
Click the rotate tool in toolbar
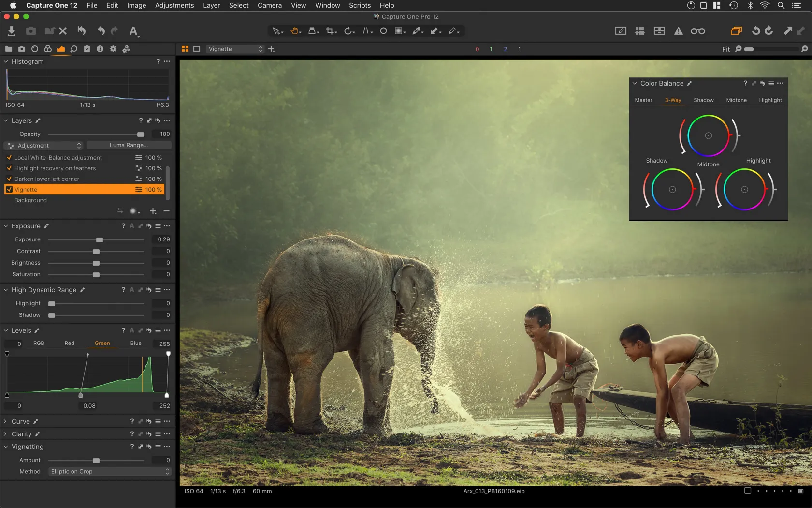click(x=348, y=31)
